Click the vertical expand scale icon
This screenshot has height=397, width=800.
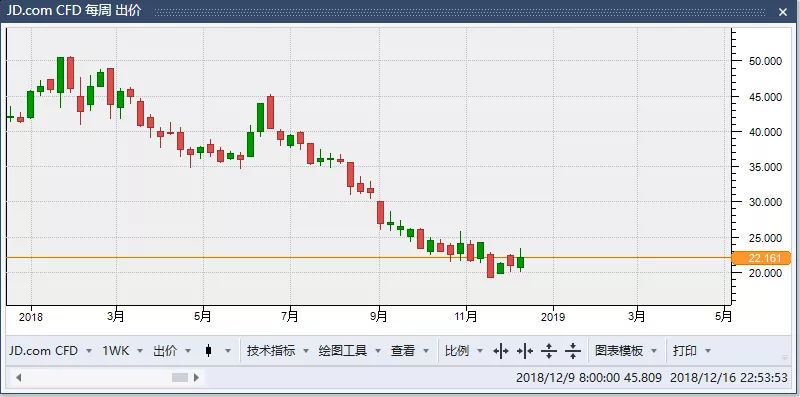pos(549,351)
